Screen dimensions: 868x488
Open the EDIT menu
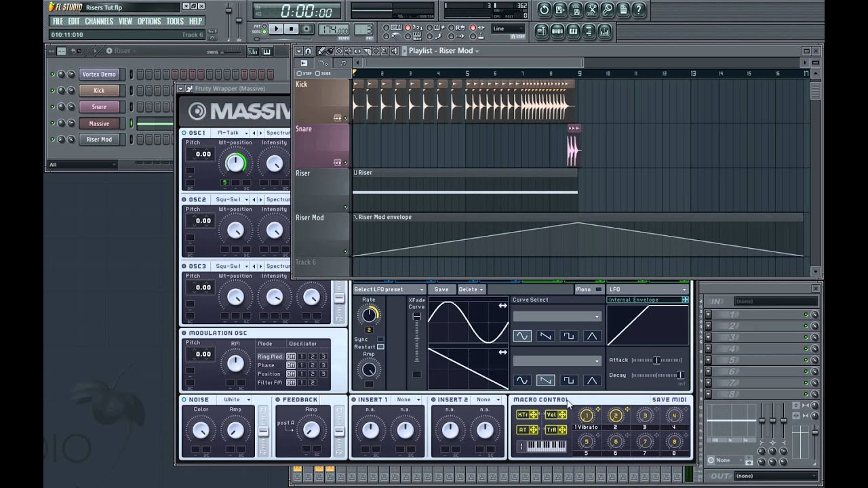73,21
